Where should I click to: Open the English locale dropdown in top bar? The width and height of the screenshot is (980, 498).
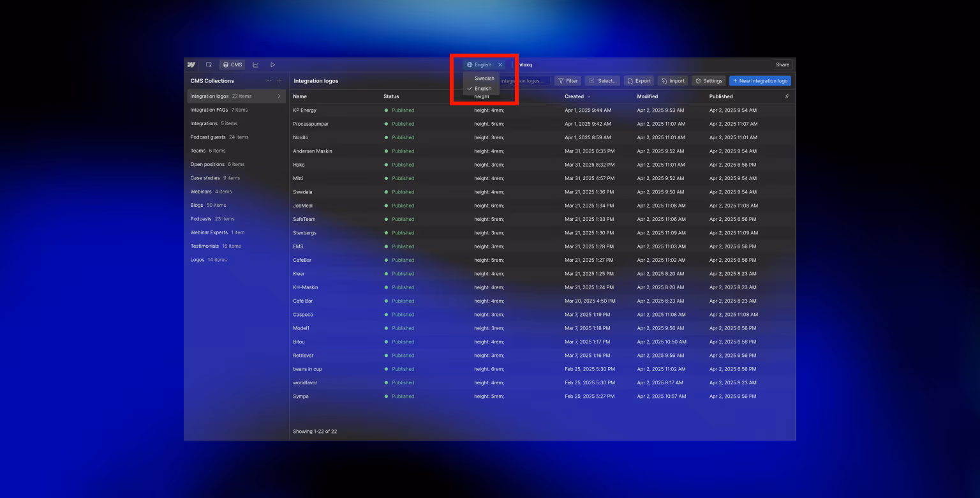pyautogui.click(x=479, y=64)
